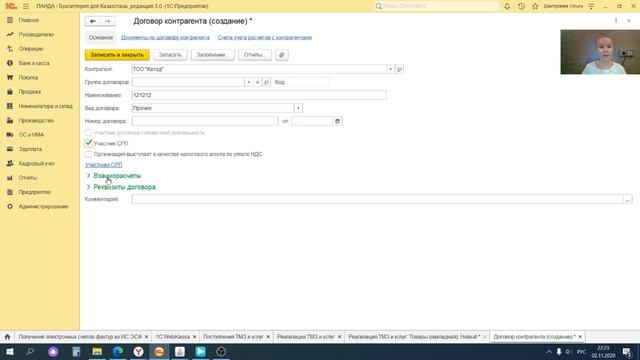Viewport: 640px width, 360px height.
Task: Click the Отчеты chart icon
Action: click(x=10, y=178)
